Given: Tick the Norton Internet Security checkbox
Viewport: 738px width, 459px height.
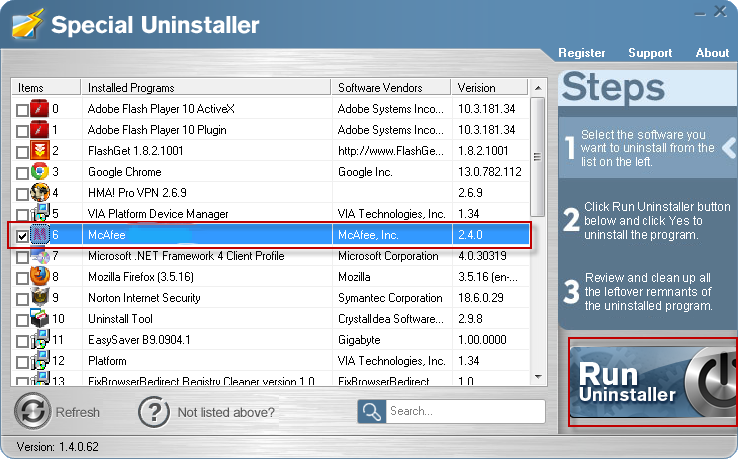Looking at the screenshot, I should pos(22,299).
